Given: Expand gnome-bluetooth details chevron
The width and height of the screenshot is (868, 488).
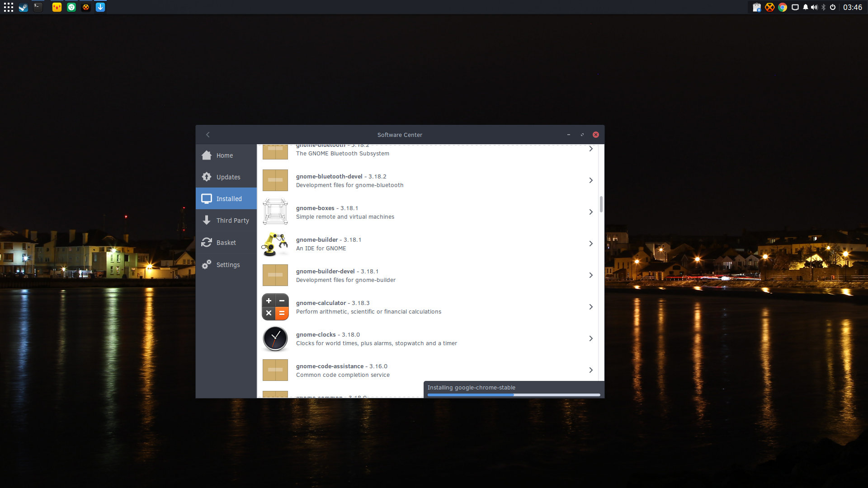Looking at the screenshot, I should point(591,149).
